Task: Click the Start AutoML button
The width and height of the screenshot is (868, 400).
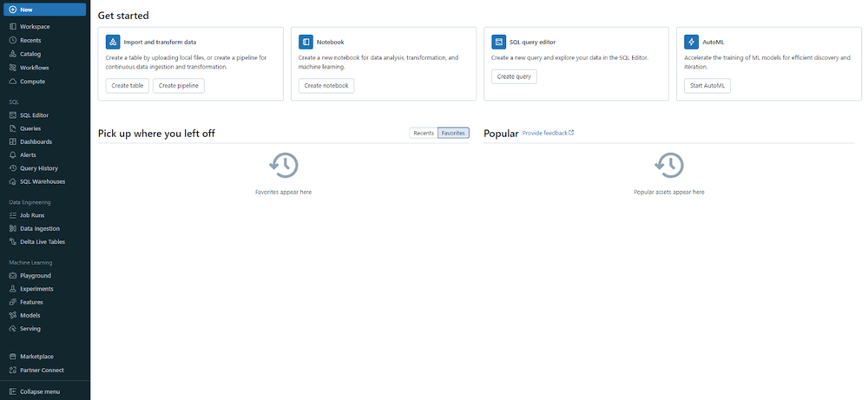Action: click(x=707, y=86)
